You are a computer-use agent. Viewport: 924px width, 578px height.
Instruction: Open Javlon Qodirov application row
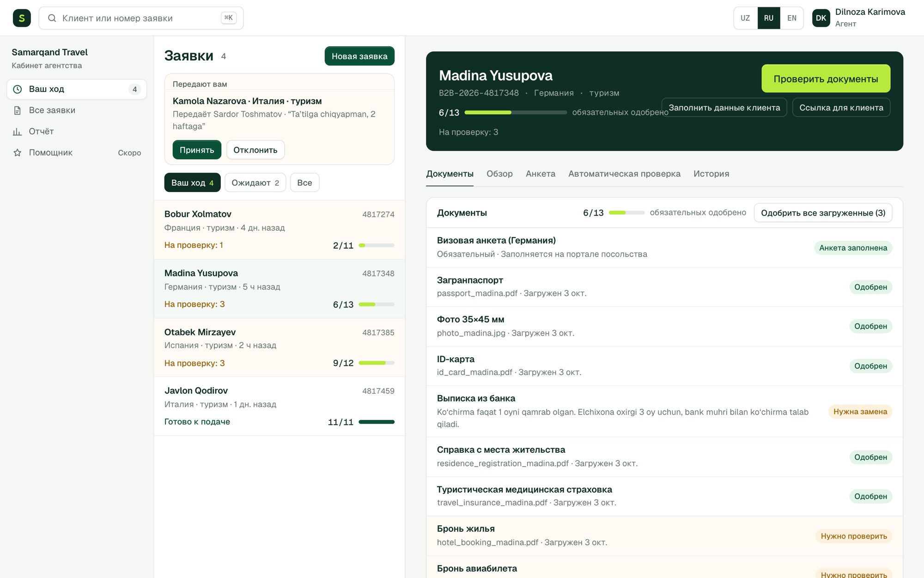coord(280,406)
